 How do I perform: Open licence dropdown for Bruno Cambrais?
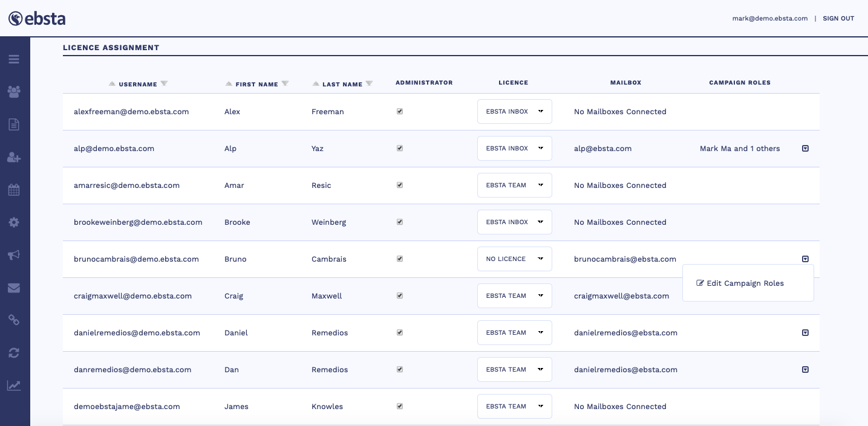[514, 259]
